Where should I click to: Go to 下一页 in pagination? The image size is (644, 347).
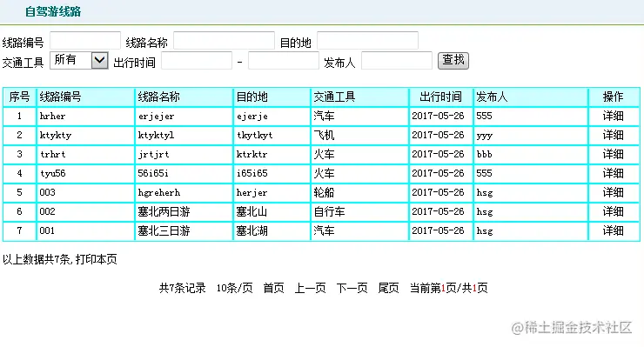point(352,288)
